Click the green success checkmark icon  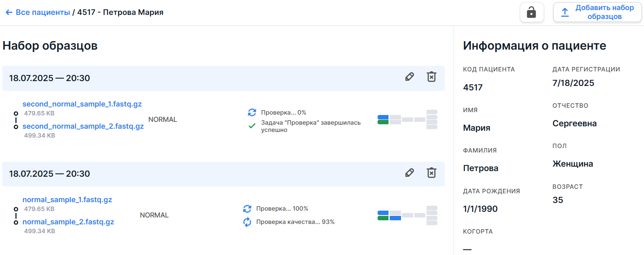click(252, 126)
